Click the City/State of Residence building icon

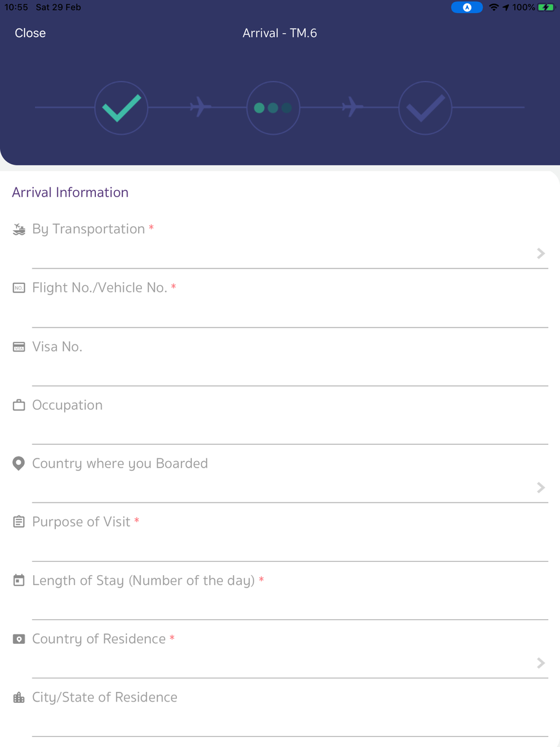19,698
